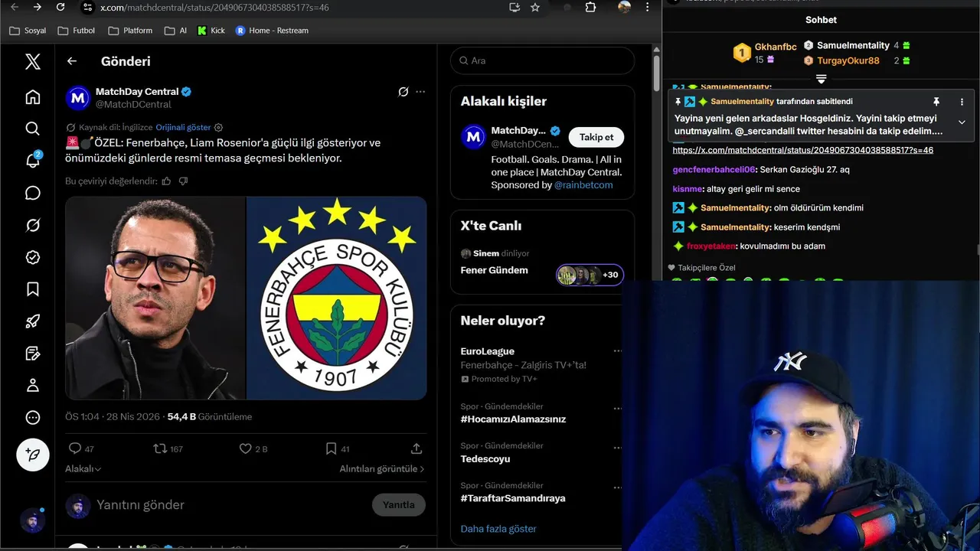Open Profile person icon in X sidebar
Screen dimensions: 980x551
click(x=32, y=385)
